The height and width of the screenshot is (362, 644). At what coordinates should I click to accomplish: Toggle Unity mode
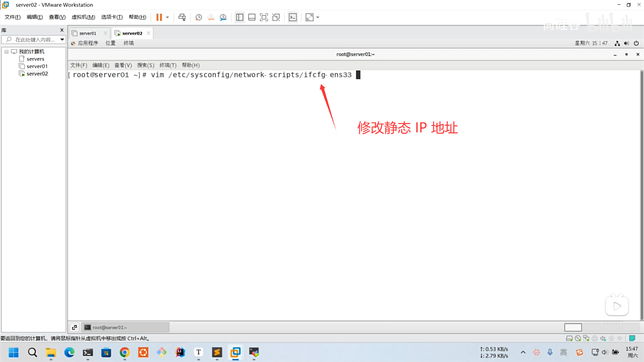(x=276, y=17)
